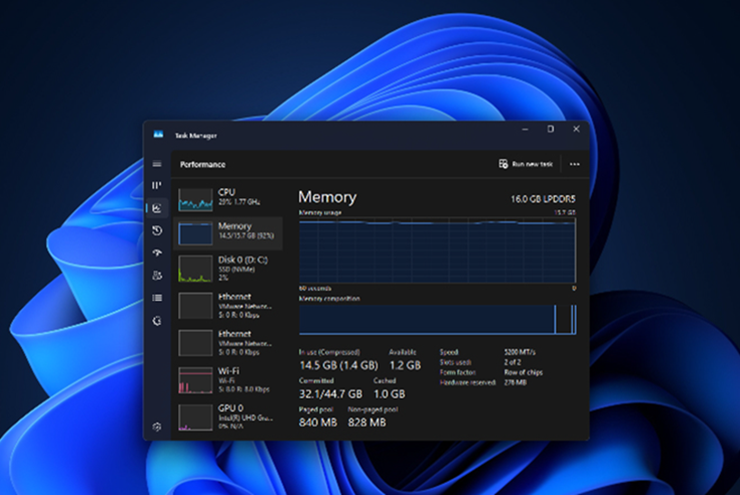Open the App history sidebar icon
Image resolution: width=740 pixels, height=495 pixels.
click(157, 230)
